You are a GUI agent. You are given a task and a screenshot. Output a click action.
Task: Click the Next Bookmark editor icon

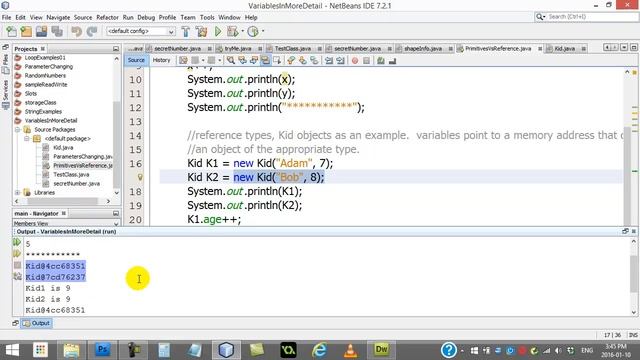click(x=302, y=60)
